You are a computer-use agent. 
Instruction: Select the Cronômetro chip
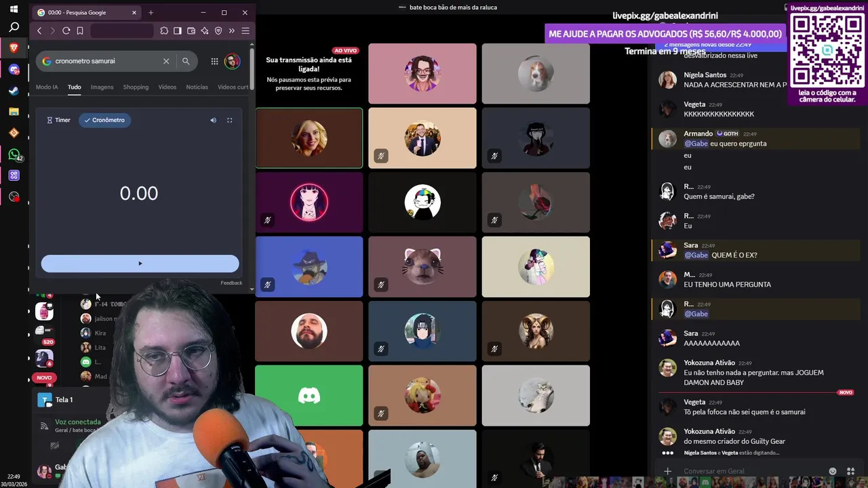point(104,120)
